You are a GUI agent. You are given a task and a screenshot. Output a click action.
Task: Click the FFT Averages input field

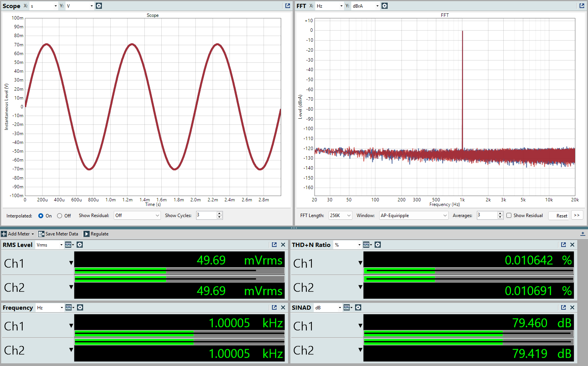(486, 215)
